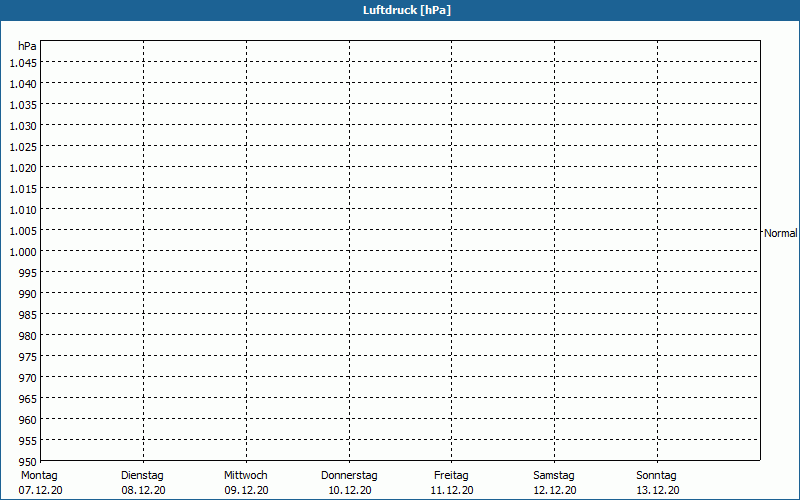Click the 1.045 y-axis value
This screenshot has height=500, width=800.
[23, 63]
